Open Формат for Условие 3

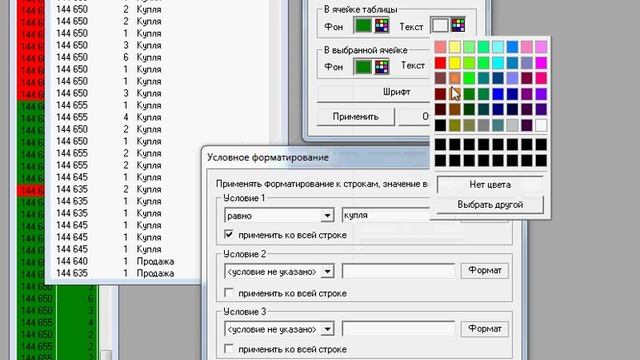click(484, 329)
